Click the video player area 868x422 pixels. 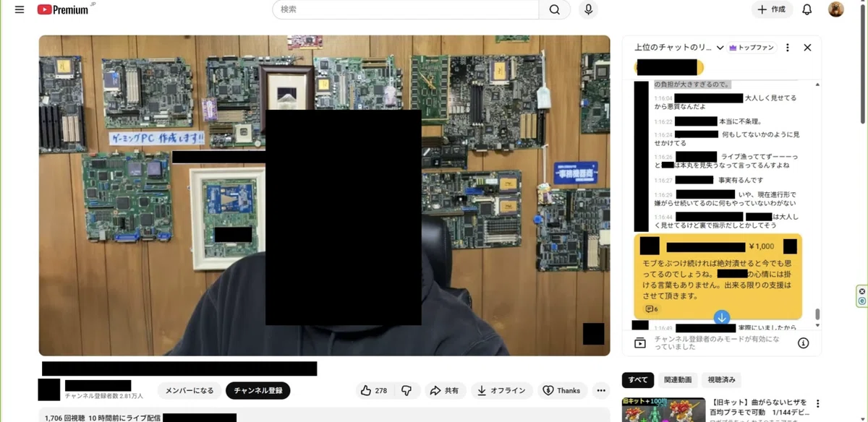pyautogui.click(x=325, y=195)
